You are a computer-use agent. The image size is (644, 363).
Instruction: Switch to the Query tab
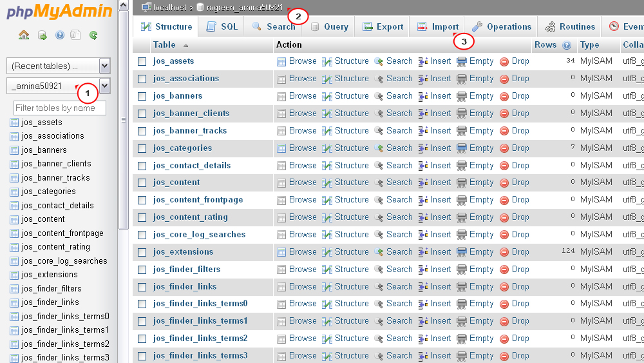(329, 26)
